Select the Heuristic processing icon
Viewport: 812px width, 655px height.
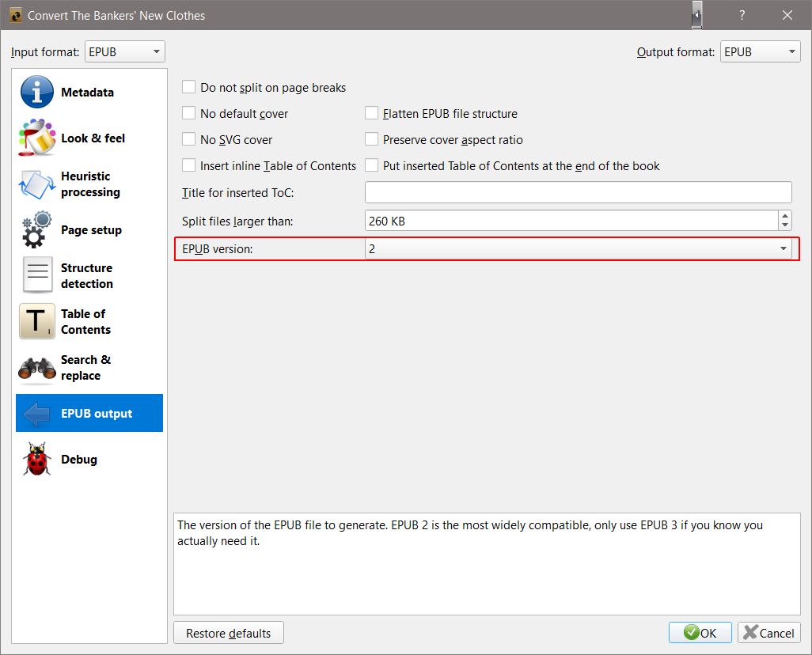point(36,184)
